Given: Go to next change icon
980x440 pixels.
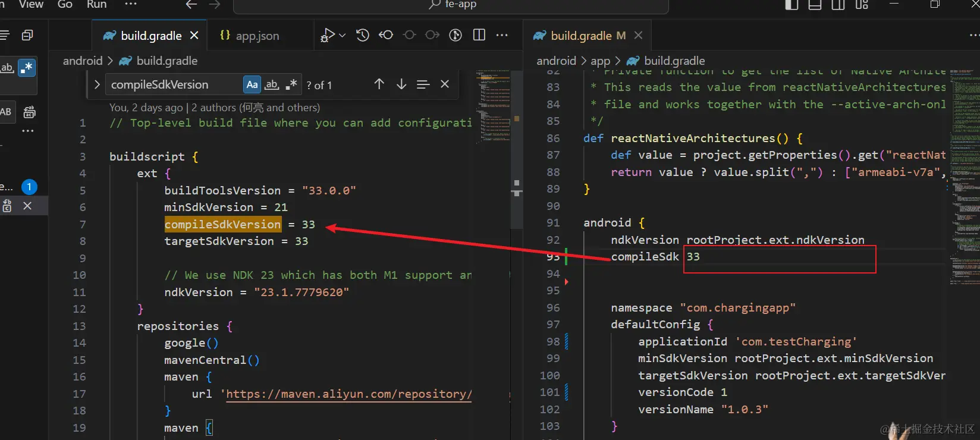Looking at the screenshot, I should (432, 35).
